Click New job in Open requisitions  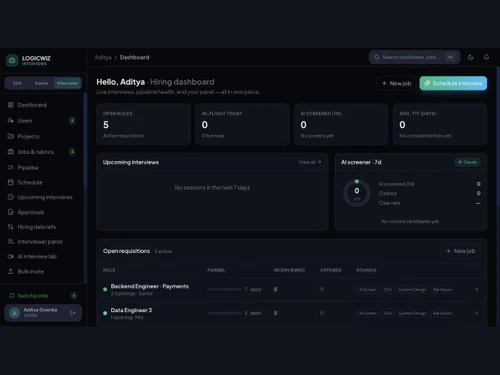click(461, 251)
